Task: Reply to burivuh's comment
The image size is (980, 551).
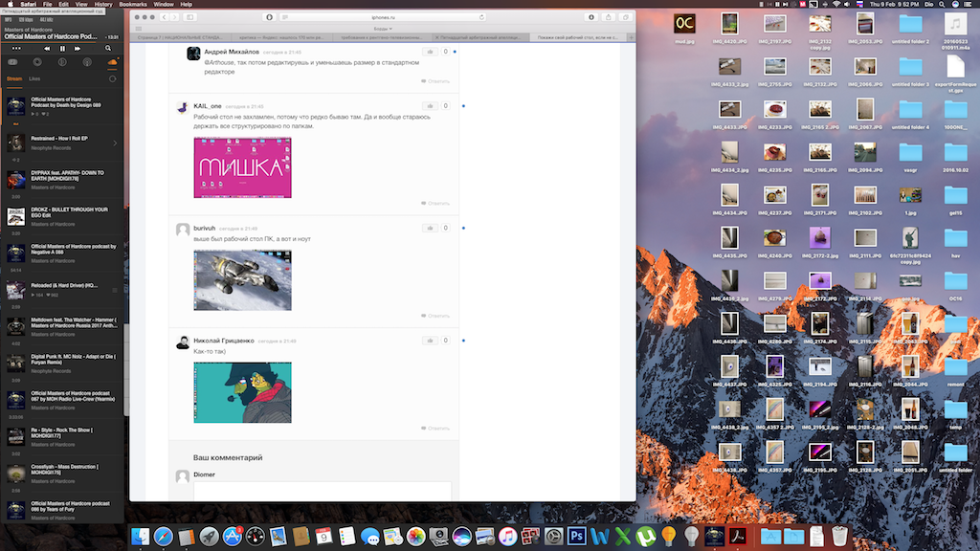Action: (435, 316)
